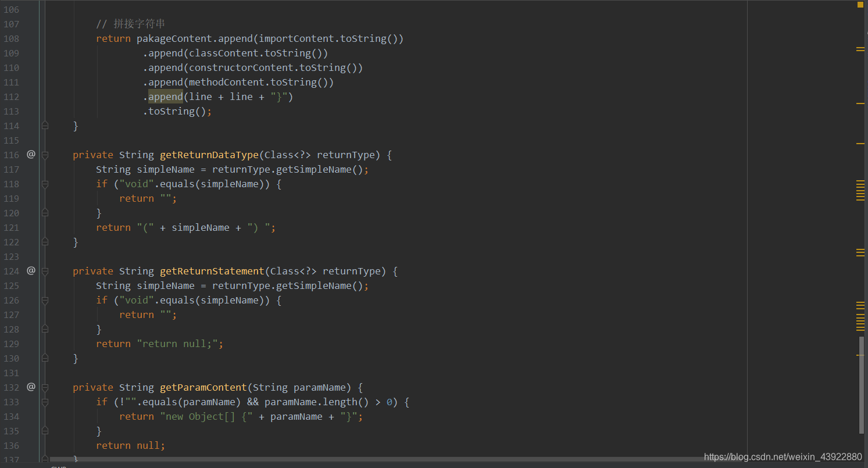Collapse the fold marker on line 124

45,271
